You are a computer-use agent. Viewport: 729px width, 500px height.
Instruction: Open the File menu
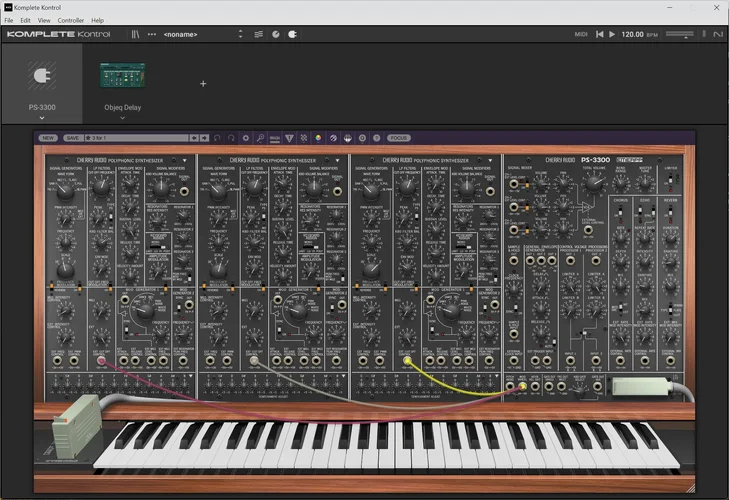[x=9, y=20]
